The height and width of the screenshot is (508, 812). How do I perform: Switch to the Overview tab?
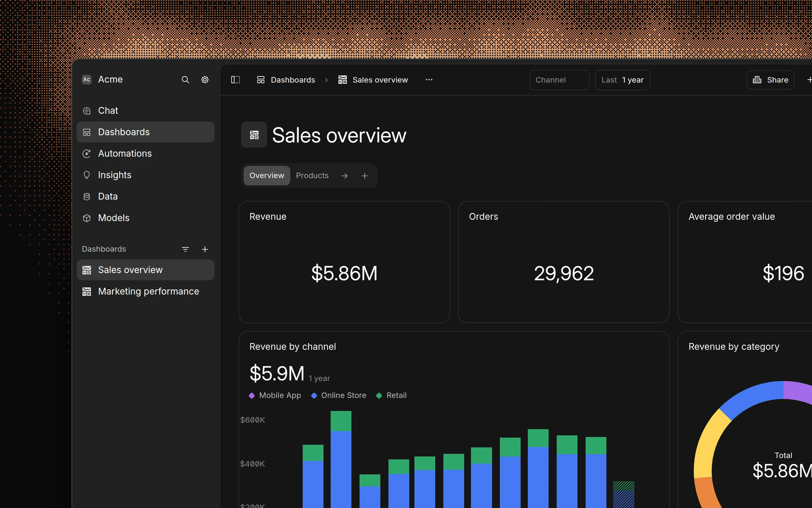(267, 176)
